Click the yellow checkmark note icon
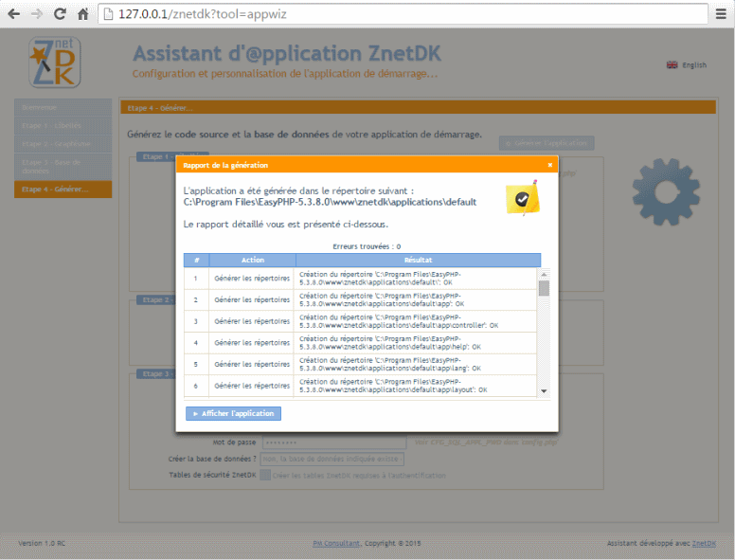 pyautogui.click(x=522, y=197)
